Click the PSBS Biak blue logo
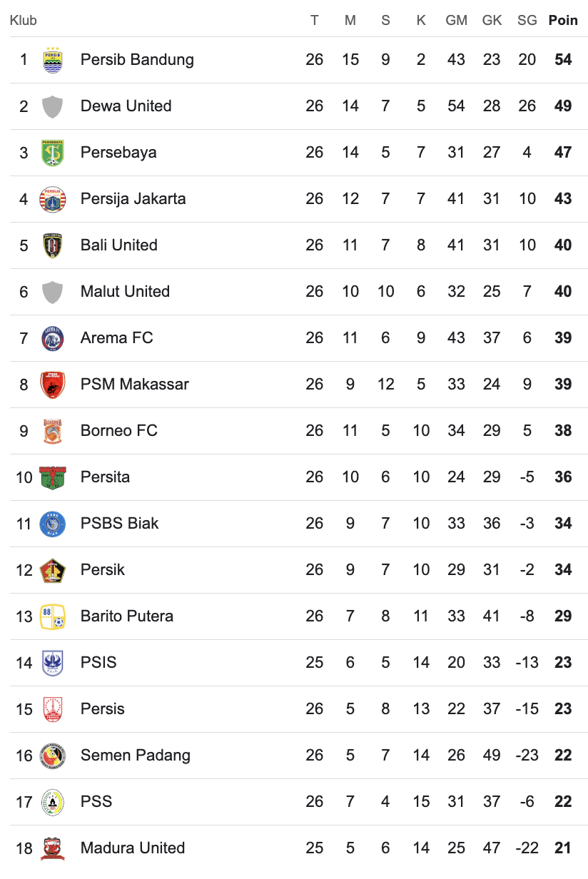This screenshot has width=588, height=879. [x=53, y=524]
